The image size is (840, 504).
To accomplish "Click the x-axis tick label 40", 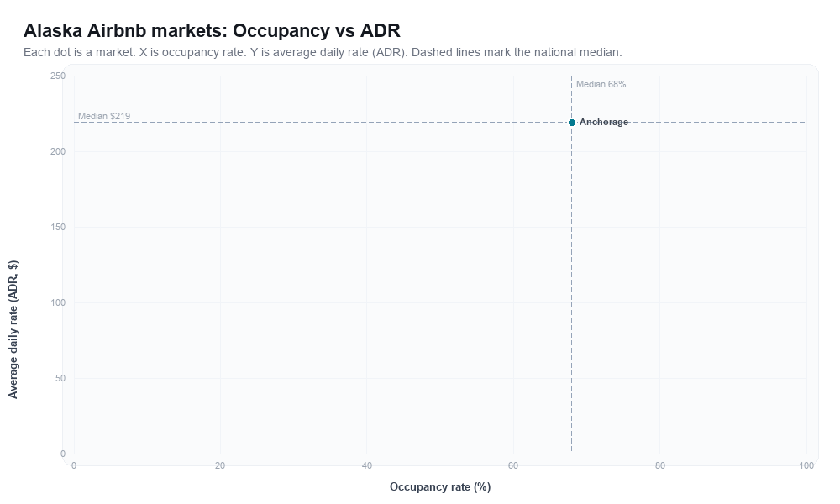I will coord(366,466).
